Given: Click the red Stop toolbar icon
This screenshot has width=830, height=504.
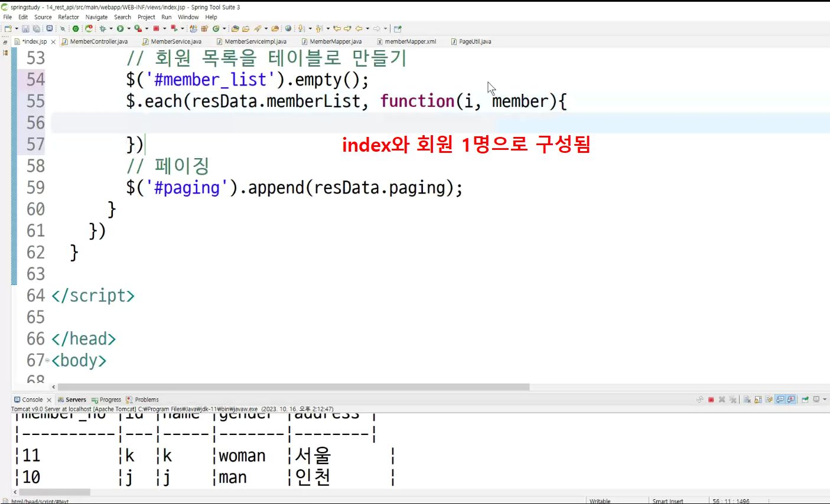Looking at the screenshot, I should coord(156,28).
